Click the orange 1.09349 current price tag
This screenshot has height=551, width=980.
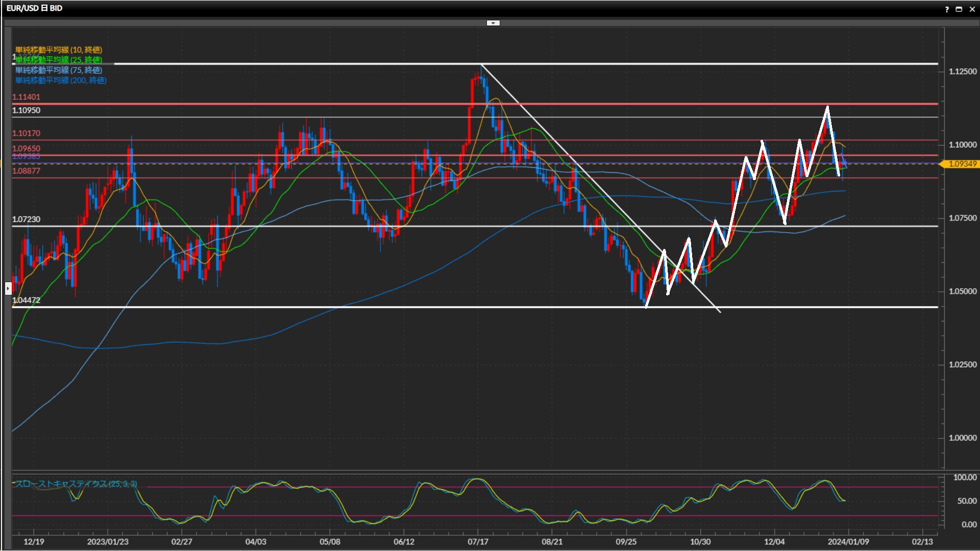[962, 164]
